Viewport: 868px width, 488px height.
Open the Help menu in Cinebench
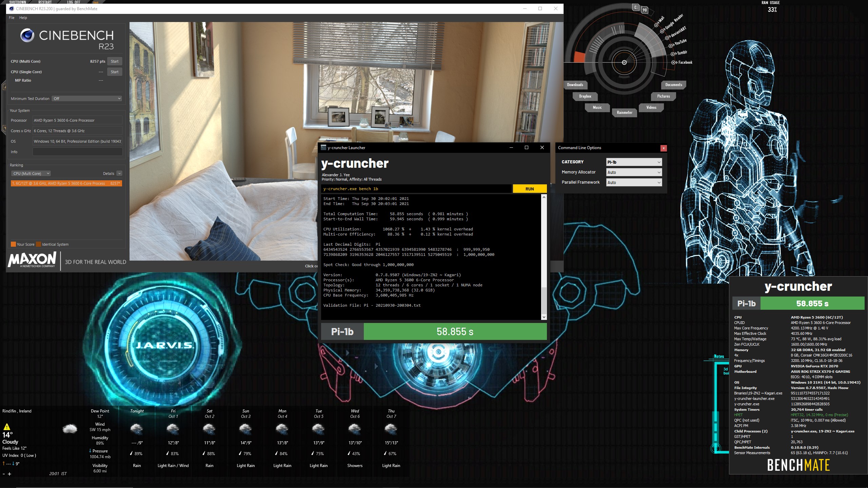coord(23,18)
